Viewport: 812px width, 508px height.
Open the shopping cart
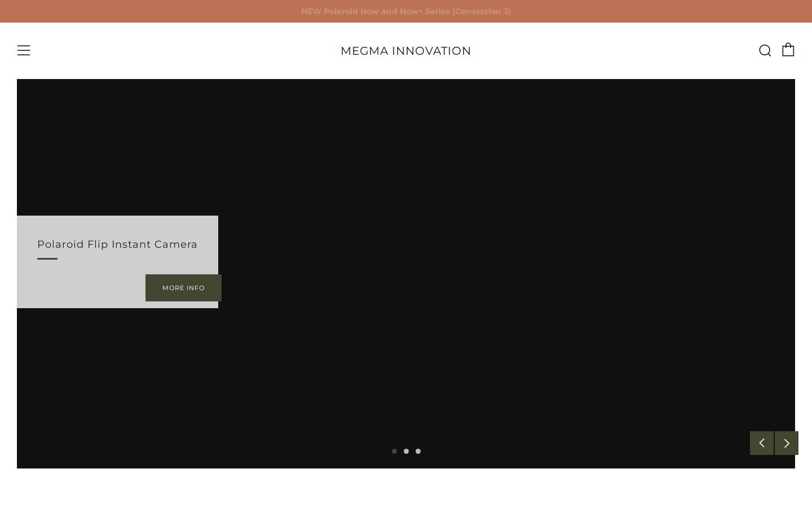[788, 50]
